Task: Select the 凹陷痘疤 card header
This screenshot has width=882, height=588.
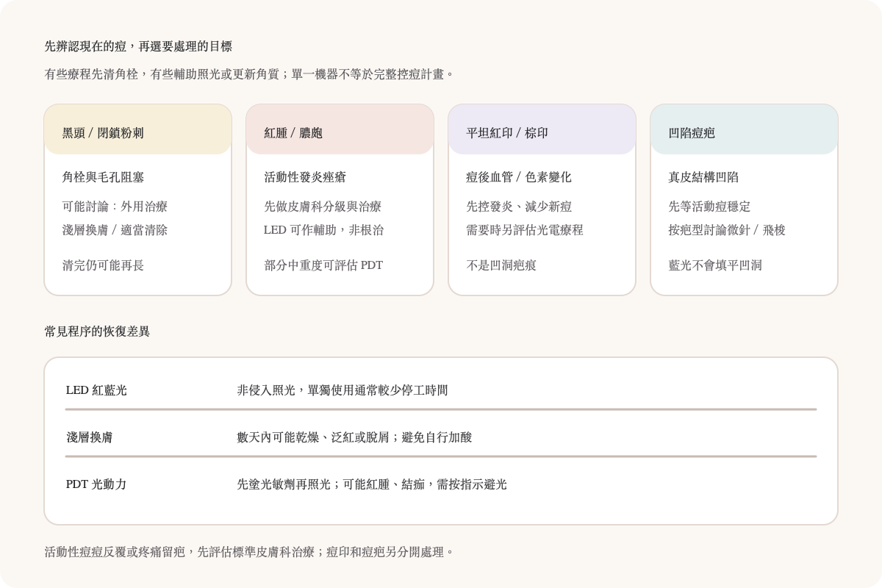Action: [x=745, y=129]
